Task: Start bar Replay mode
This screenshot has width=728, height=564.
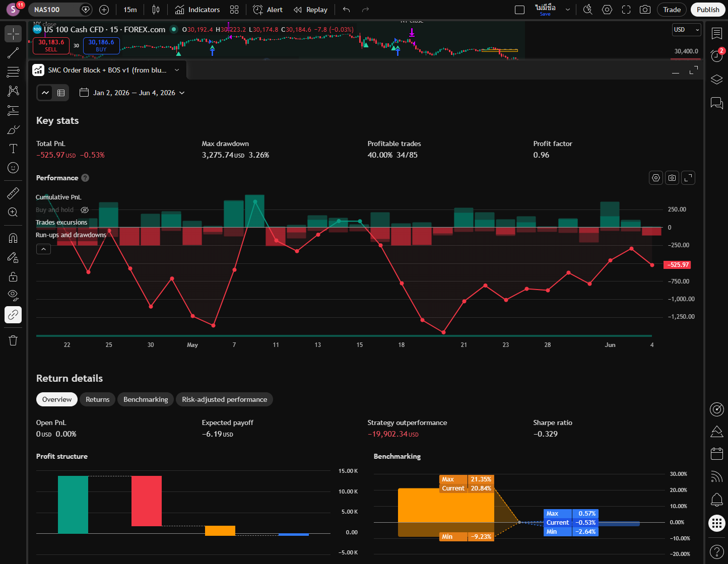Action: point(310,10)
